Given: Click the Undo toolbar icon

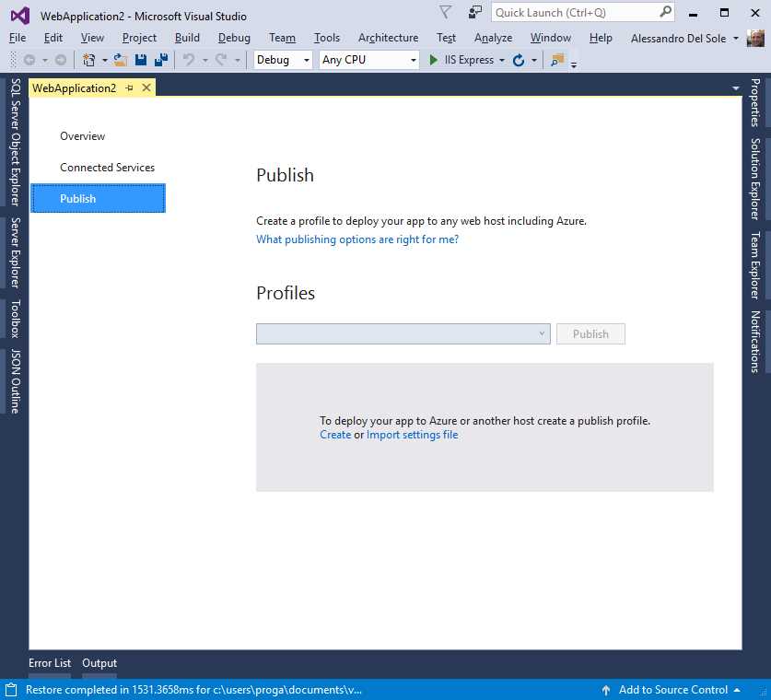Looking at the screenshot, I should [x=189, y=59].
